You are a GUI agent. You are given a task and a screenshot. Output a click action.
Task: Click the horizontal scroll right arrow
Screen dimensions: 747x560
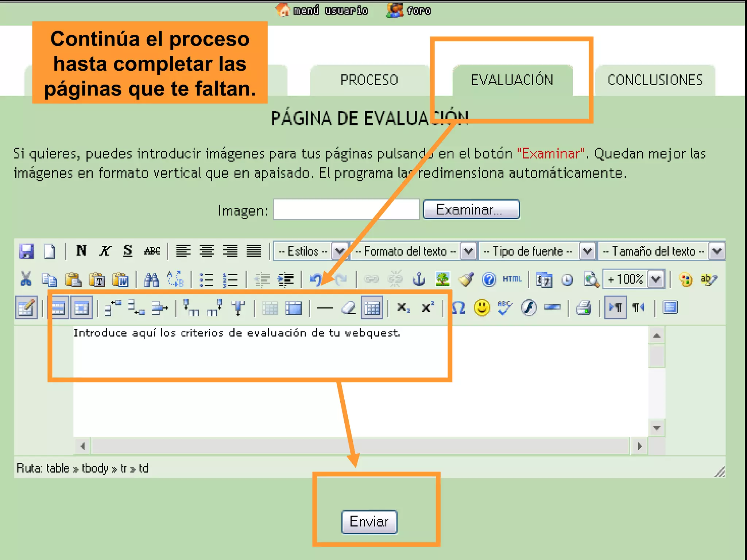pos(639,446)
